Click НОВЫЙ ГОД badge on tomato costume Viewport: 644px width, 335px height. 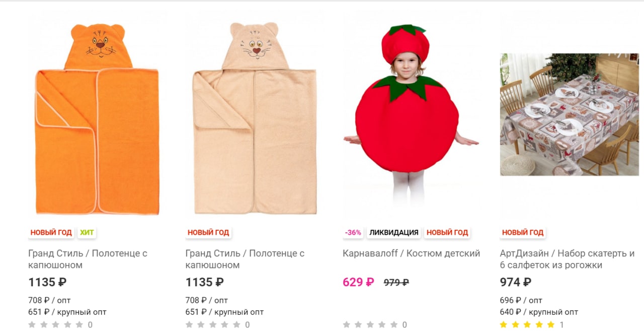point(447,233)
